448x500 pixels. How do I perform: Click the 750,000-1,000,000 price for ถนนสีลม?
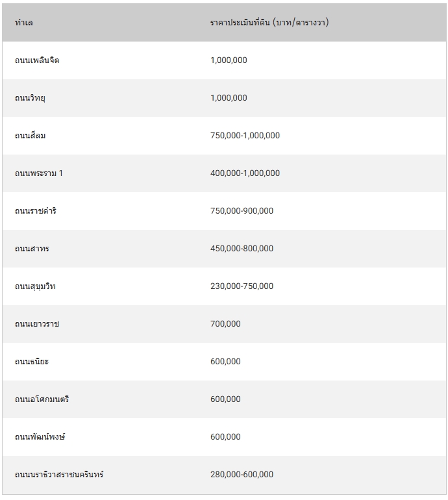point(245,136)
